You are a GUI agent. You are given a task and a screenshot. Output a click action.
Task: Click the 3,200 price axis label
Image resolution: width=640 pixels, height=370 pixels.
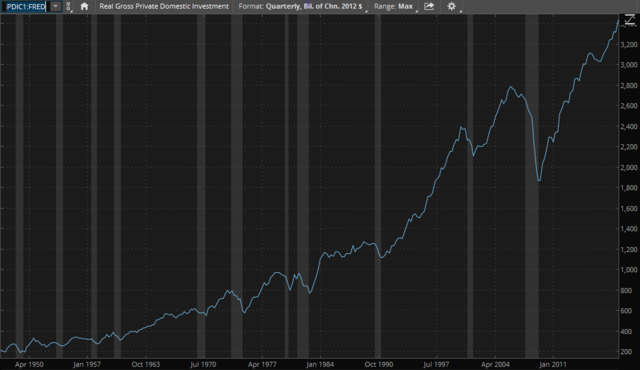pyautogui.click(x=629, y=44)
